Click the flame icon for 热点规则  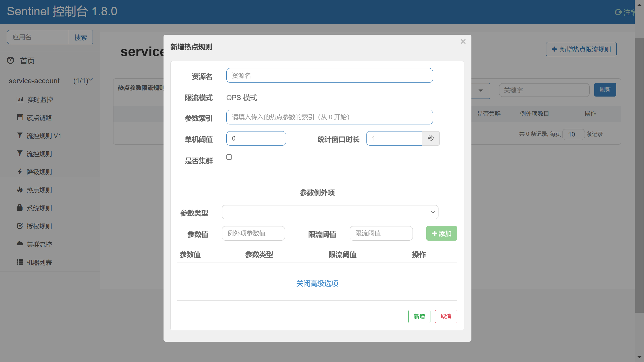point(20,190)
